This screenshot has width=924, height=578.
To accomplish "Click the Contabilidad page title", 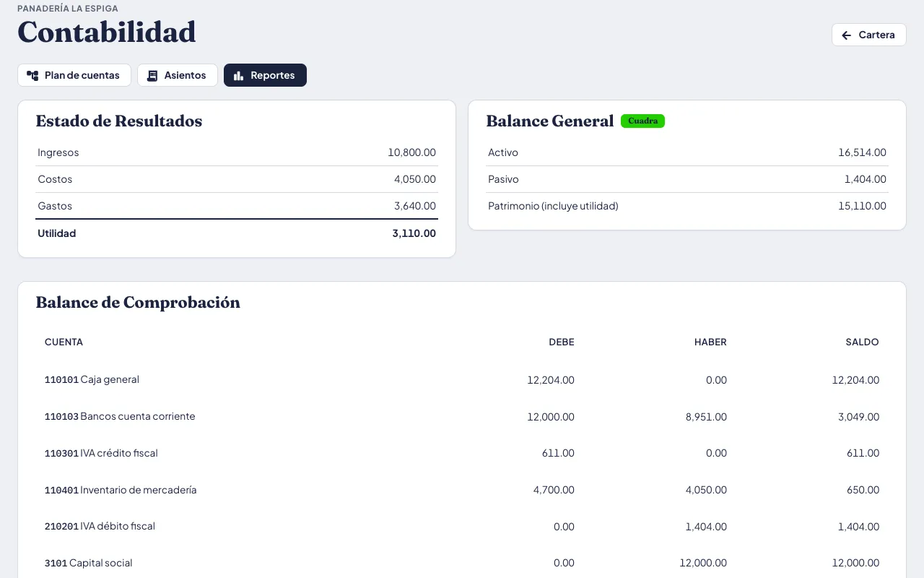I will 107,33.
